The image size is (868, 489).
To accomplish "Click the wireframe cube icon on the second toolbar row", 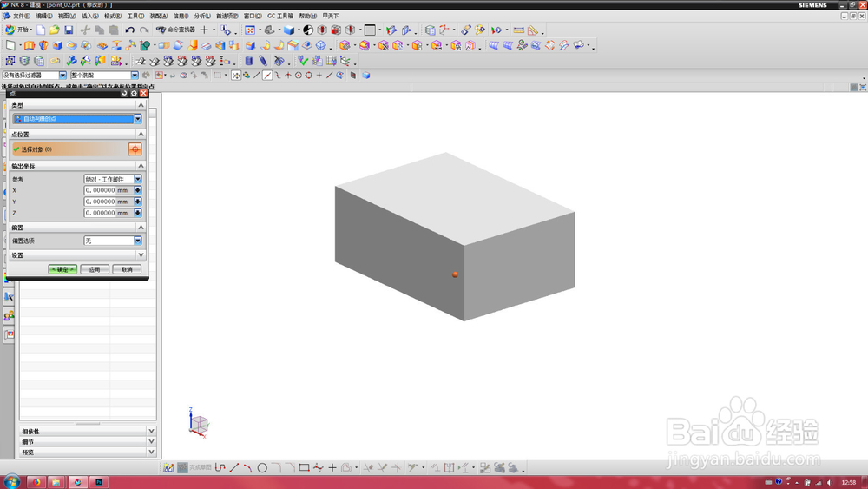I will click(x=320, y=45).
